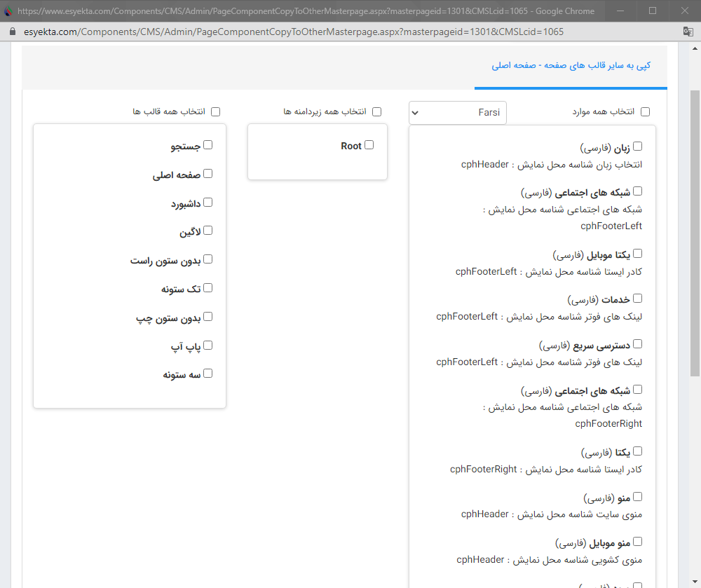Select the پاپ آپ template checkbox

pos(207,345)
